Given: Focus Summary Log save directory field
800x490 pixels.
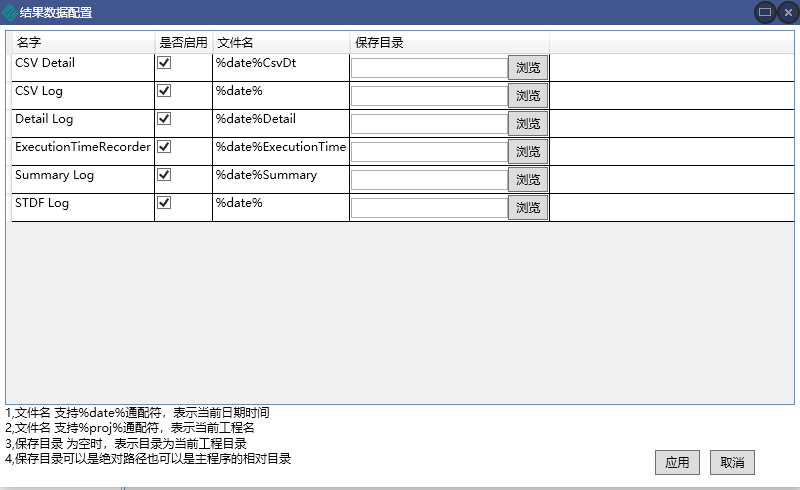Looking at the screenshot, I should (430, 180).
